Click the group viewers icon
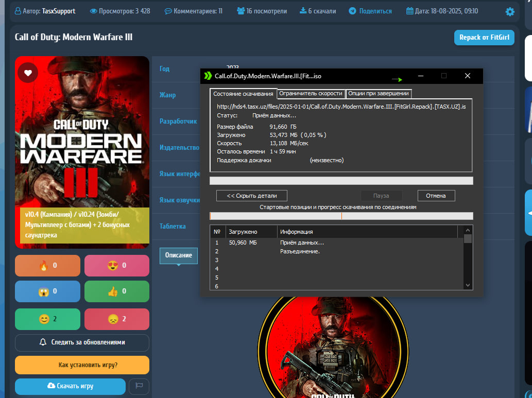The image size is (532, 398). [241, 11]
